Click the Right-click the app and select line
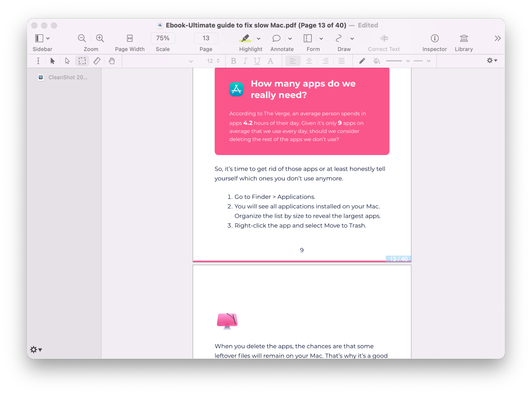Image resolution: width=532 pixels, height=395 pixels. 300,225
